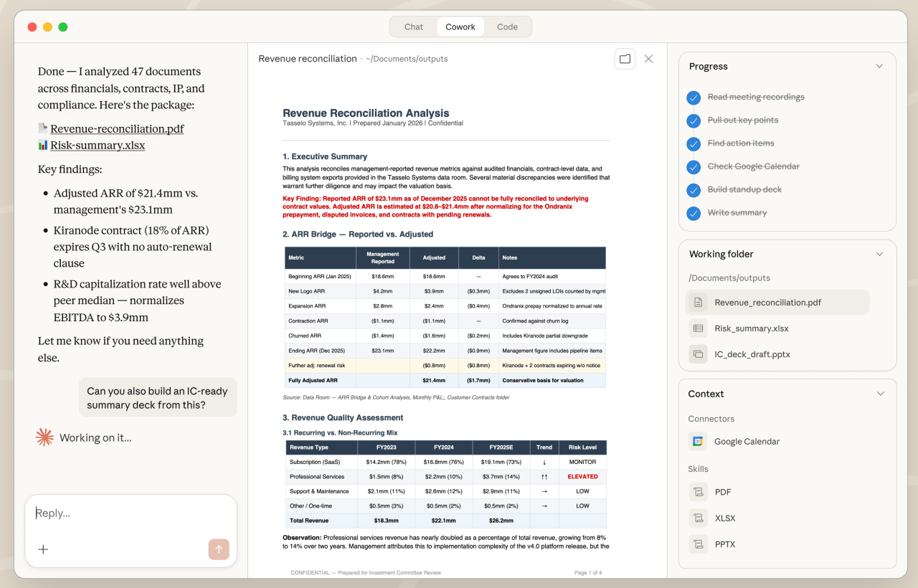The width and height of the screenshot is (918, 588).
Task: Select the PDF skill icon
Action: click(x=698, y=492)
